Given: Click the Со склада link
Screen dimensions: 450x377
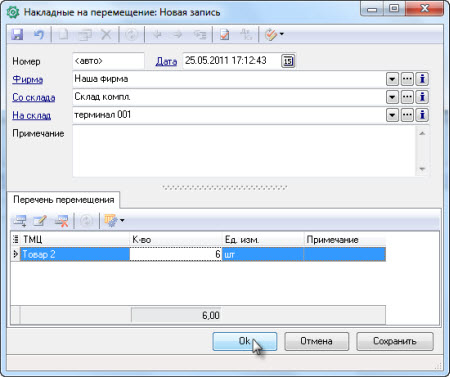Looking at the screenshot, I should pyautogui.click(x=34, y=98).
